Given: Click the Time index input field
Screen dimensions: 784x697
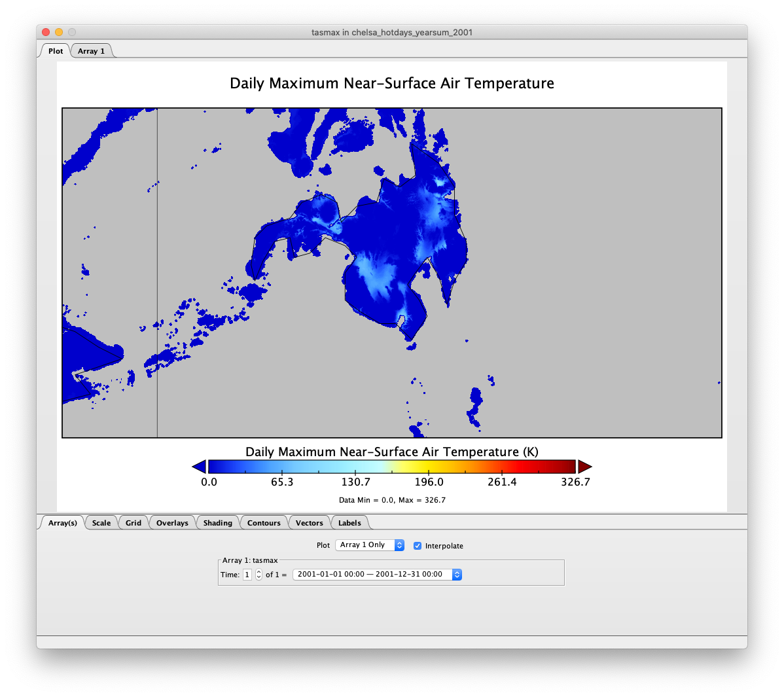Looking at the screenshot, I should point(247,575).
